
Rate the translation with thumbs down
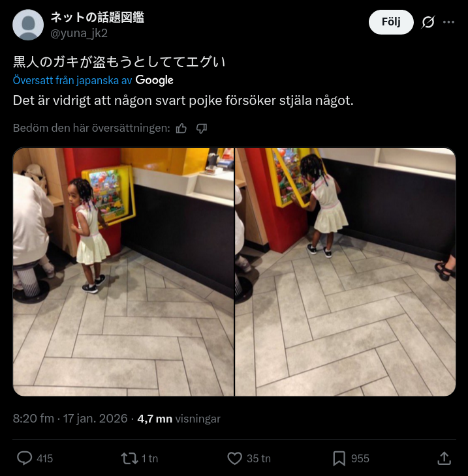(202, 128)
